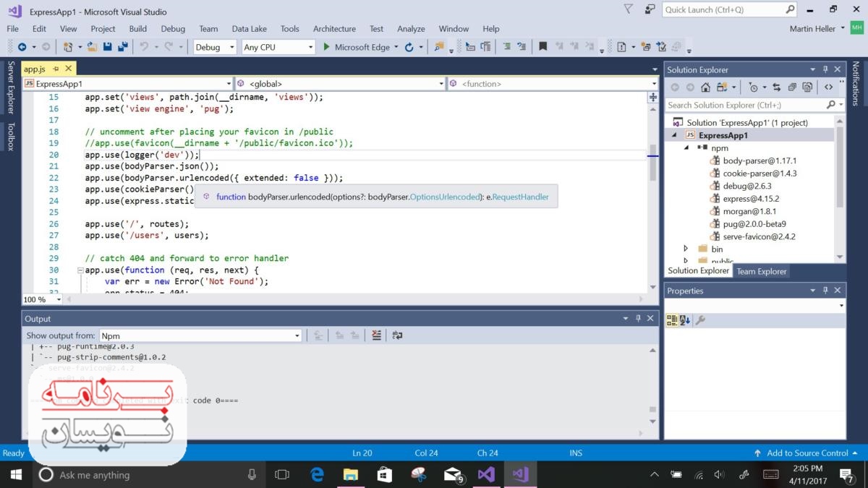Collapse the function block at line 30
868x488 pixels.
pos(80,270)
